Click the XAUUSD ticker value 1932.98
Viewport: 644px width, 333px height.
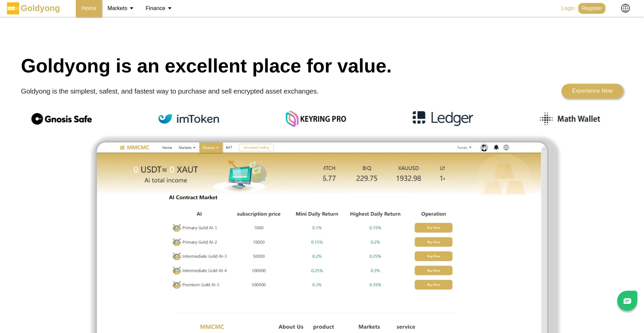pos(409,178)
